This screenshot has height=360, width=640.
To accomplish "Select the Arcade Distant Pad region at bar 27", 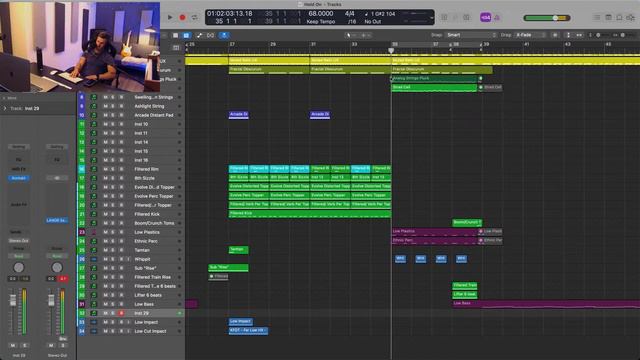I will 238,115.
